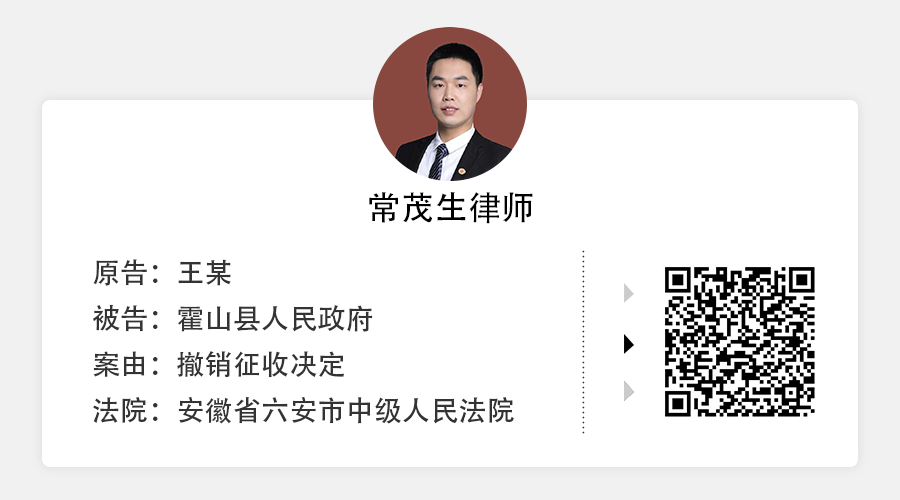Click the 案由 label
The height and width of the screenshot is (500, 900).
click(x=120, y=365)
